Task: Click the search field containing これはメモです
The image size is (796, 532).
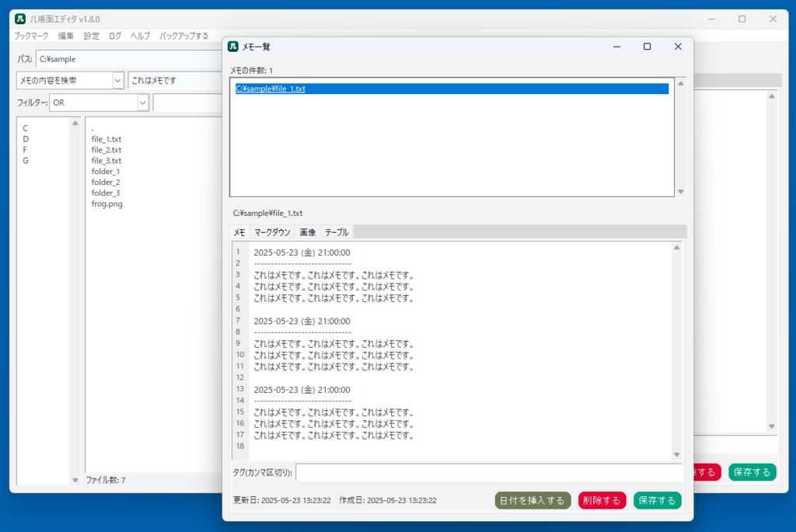Action: pyautogui.click(x=175, y=80)
